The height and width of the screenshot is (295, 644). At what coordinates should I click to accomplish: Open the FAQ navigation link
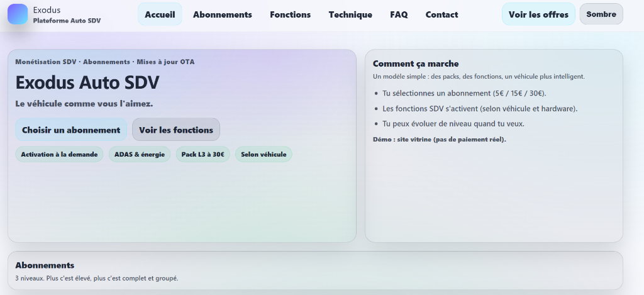399,14
